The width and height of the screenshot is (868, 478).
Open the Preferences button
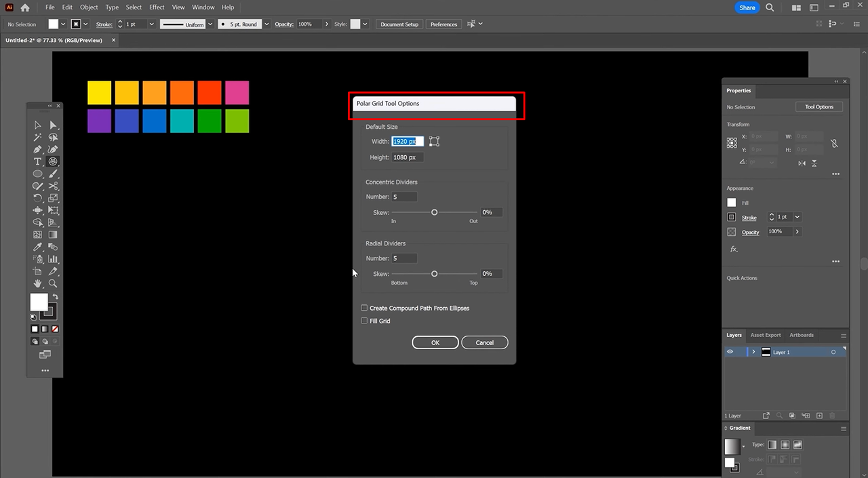[443, 24]
